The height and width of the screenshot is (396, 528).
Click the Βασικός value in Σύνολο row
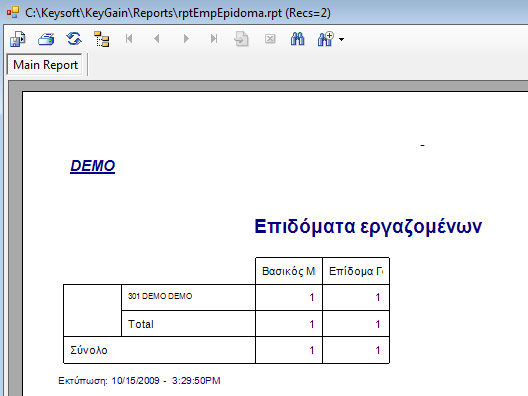[312, 351]
